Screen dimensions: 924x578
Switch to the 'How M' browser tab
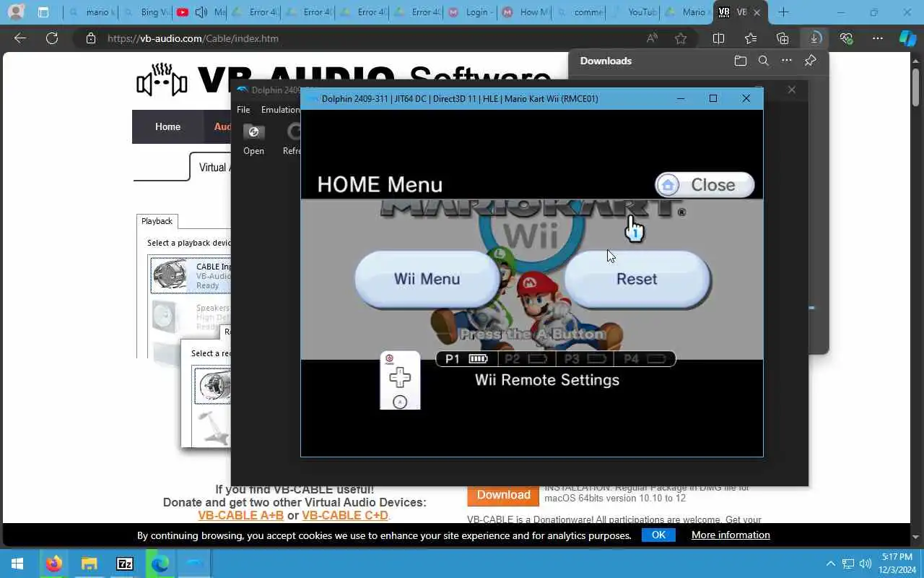(525, 12)
